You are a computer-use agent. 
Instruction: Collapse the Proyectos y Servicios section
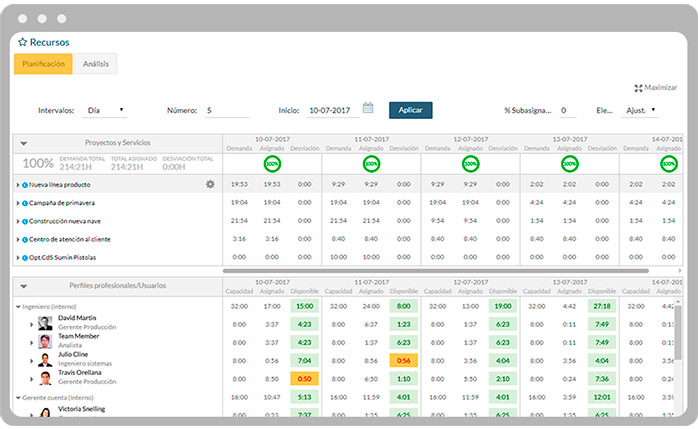(x=24, y=144)
